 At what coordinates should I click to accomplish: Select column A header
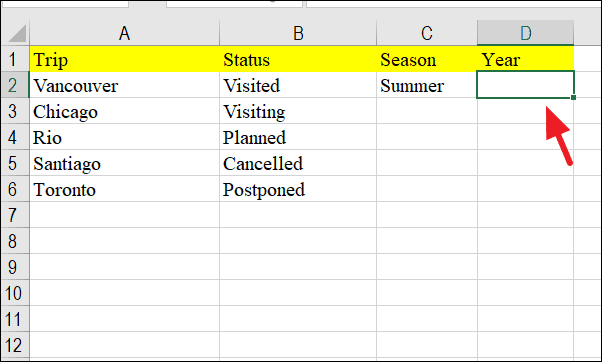point(124,33)
